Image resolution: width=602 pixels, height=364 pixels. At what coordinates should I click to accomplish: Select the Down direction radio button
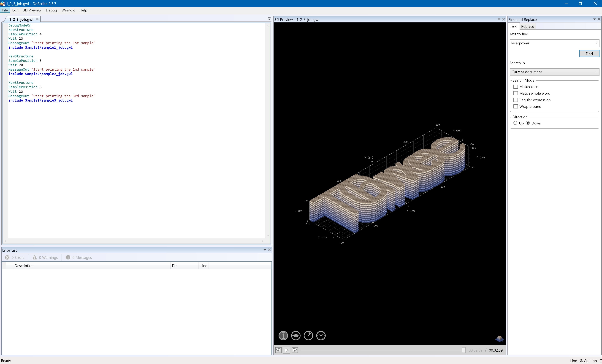(x=528, y=123)
